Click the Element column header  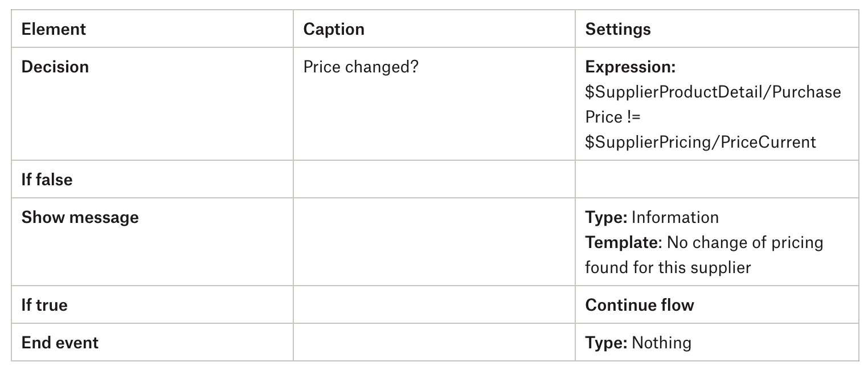[54, 29]
